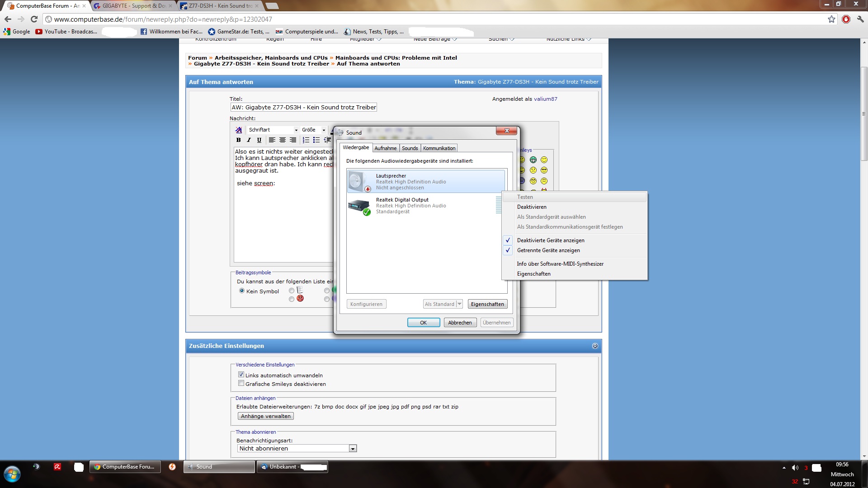This screenshot has height=488, width=868.
Task: Click the Eigenschaften button in Sound dialog
Action: click(487, 304)
